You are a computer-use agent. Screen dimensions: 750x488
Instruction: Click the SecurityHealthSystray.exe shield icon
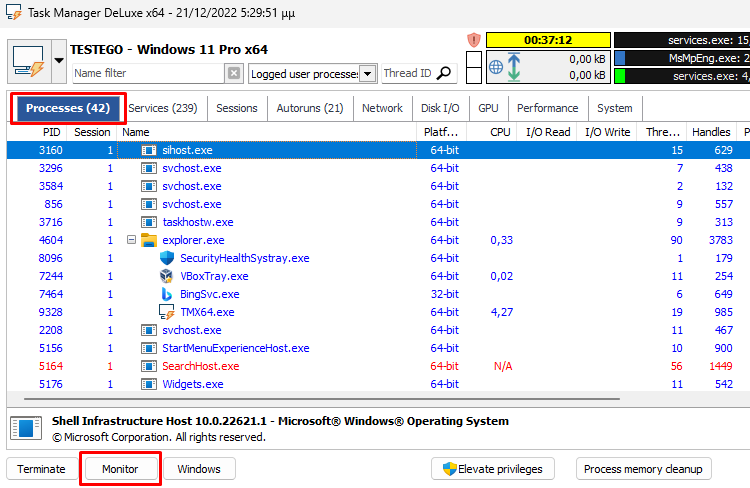pyautogui.click(x=166, y=258)
